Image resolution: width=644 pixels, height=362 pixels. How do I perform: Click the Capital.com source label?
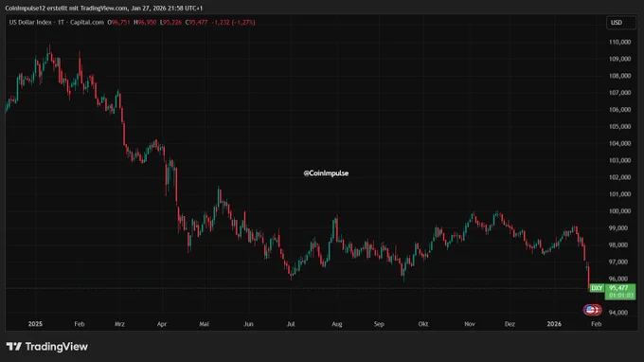tap(87, 22)
